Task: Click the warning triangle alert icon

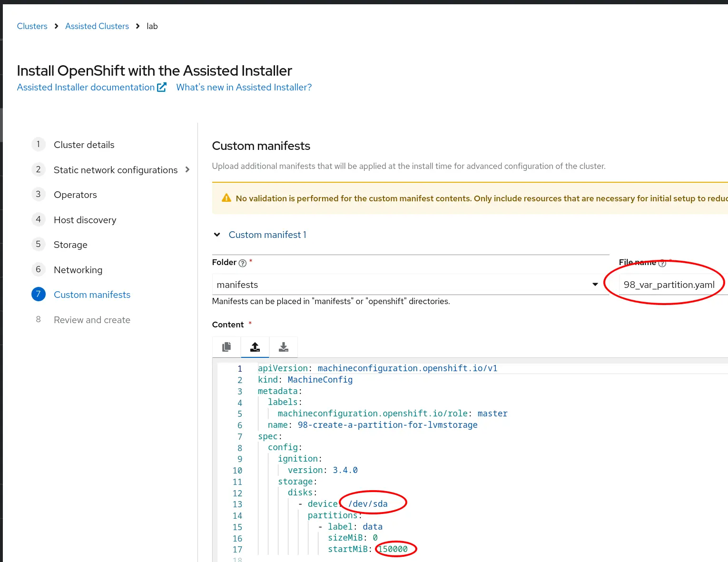Action: [226, 198]
